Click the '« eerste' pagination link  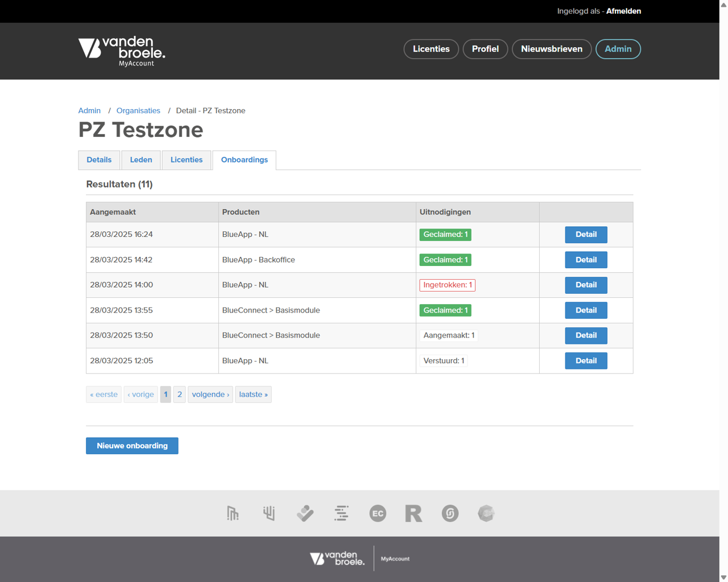[x=104, y=394]
